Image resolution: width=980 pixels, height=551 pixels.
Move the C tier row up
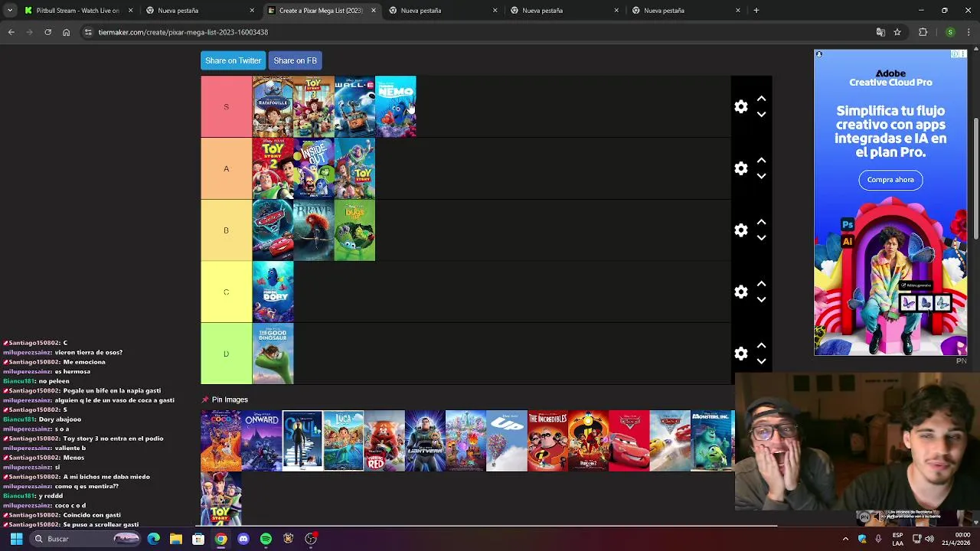point(761,284)
